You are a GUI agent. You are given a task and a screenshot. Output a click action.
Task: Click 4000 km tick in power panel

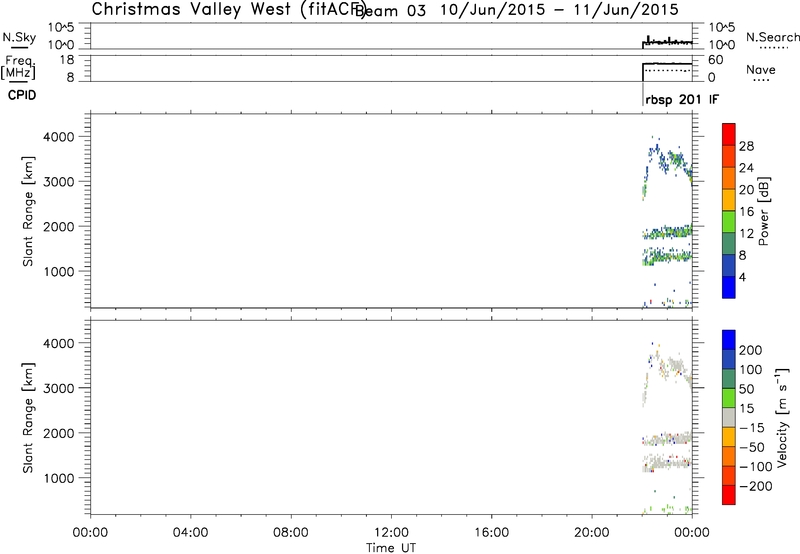(59, 137)
